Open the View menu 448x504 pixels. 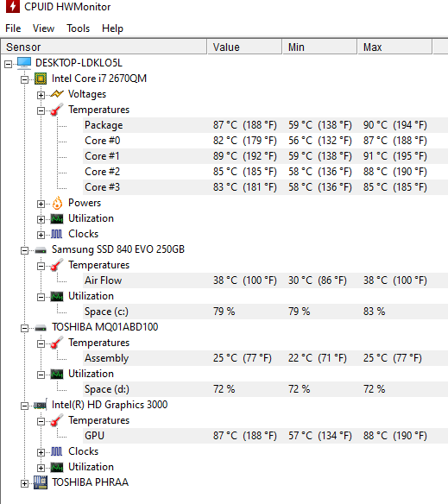[x=43, y=28]
